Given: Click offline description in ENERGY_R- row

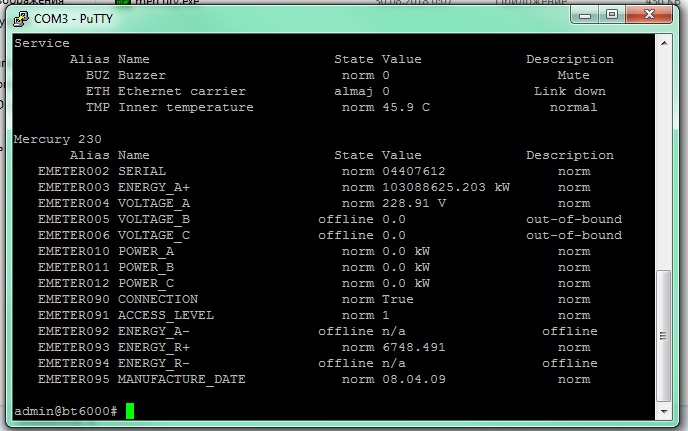Looking at the screenshot, I should pos(570,363).
